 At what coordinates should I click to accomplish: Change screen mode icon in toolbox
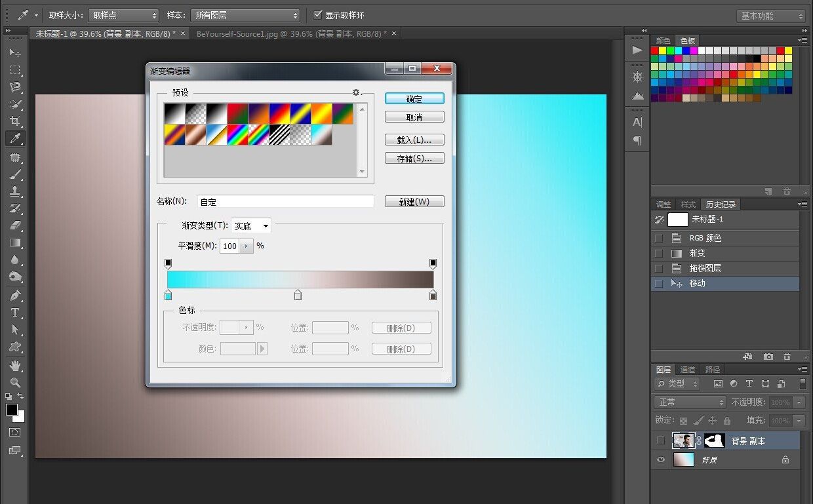tap(14, 450)
